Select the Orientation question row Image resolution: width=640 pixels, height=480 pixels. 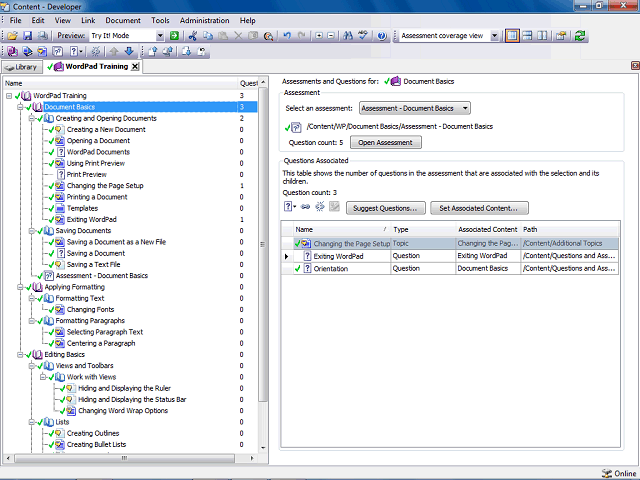click(x=450, y=269)
